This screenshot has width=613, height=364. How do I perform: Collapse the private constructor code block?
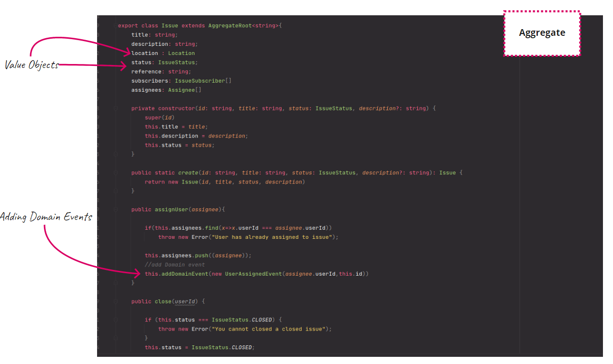coord(116,108)
